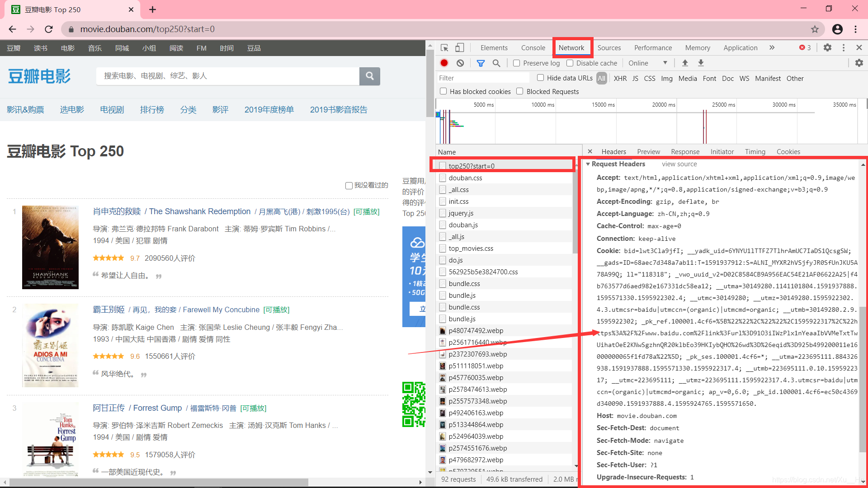Open DevTools settings gear icon

click(827, 48)
